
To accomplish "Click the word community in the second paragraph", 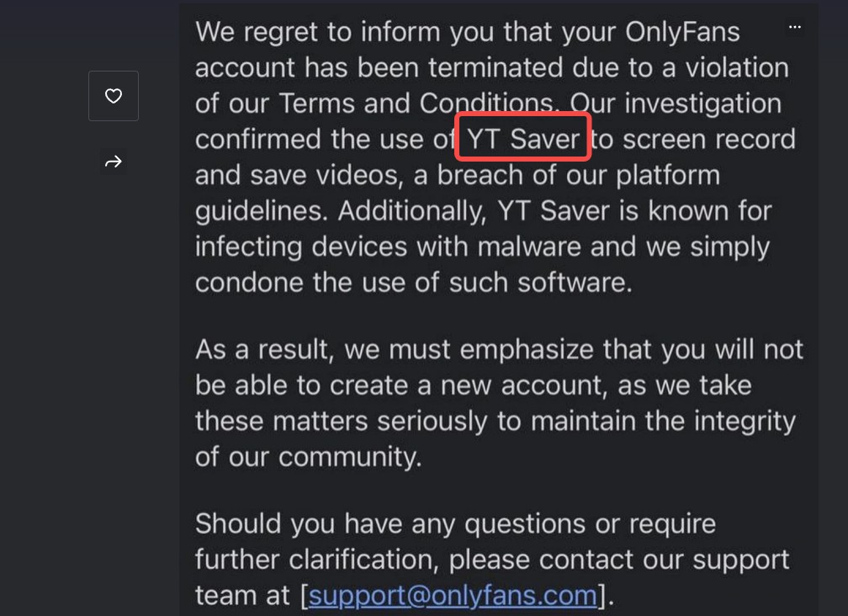I will pos(349,458).
